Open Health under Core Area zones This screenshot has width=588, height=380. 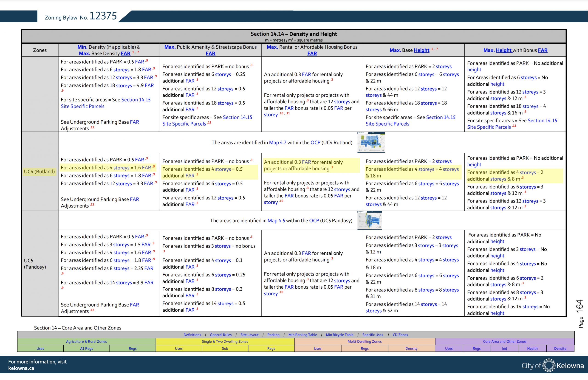tap(532, 348)
